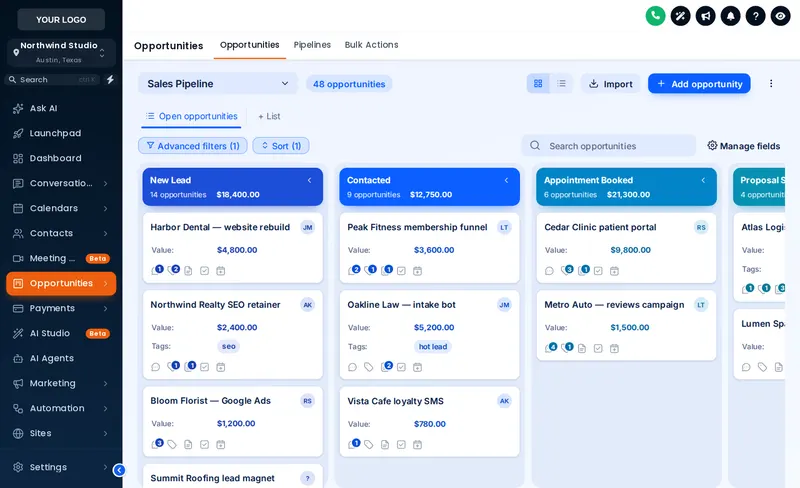Click the eye icon in top bar
Screen dimensions: 800x488
(x=781, y=16)
